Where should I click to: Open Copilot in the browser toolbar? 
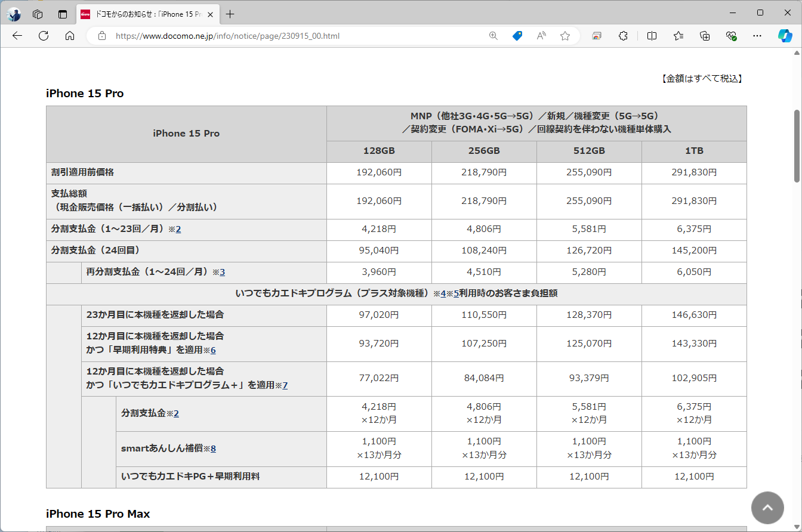pos(785,36)
